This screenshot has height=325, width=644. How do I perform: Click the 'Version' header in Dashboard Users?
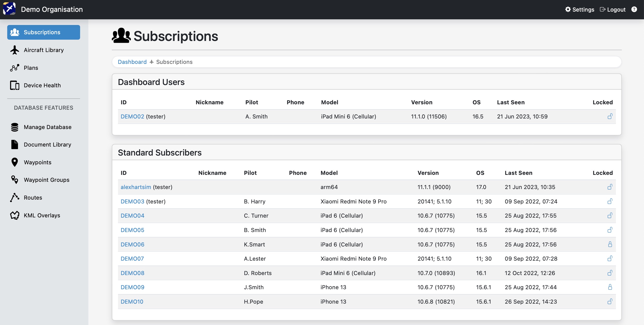[422, 102]
